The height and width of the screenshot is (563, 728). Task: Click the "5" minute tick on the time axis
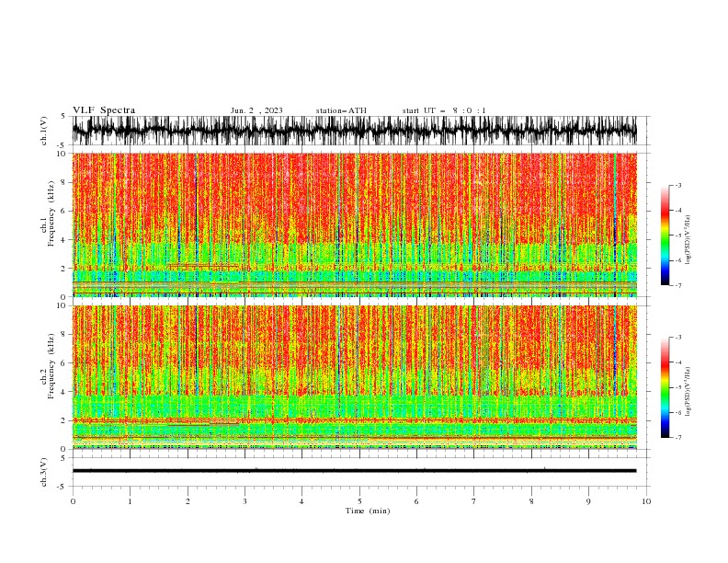(x=359, y=501)
